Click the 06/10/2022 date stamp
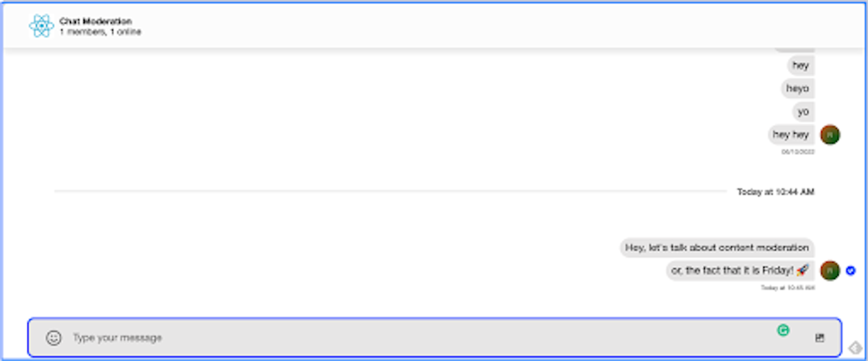 pyautogui.click(x=797, y=152)
